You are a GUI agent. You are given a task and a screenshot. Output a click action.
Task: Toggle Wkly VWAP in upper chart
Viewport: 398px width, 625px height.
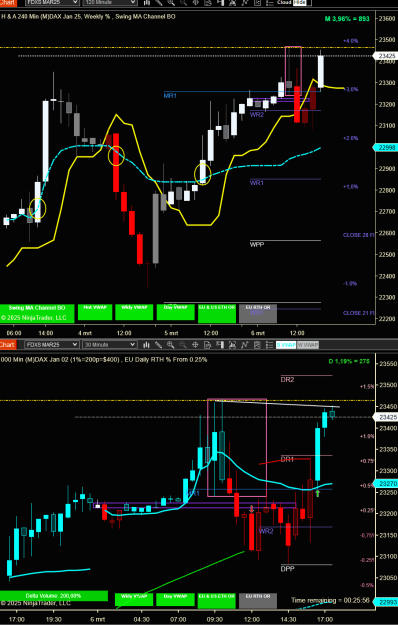point(134,312)
